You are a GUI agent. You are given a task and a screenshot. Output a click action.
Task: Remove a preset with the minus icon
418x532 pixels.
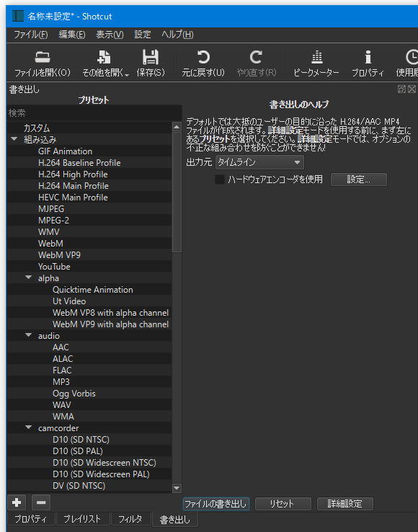(41, 502)
